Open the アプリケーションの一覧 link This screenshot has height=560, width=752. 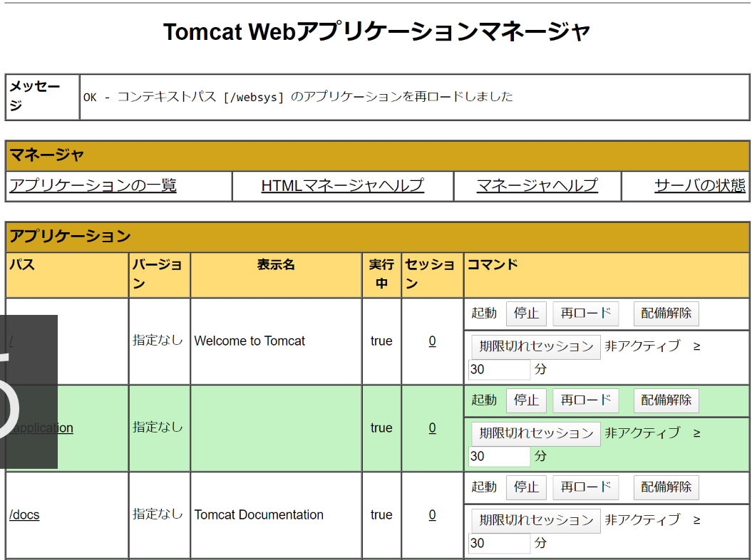[93, 185]
